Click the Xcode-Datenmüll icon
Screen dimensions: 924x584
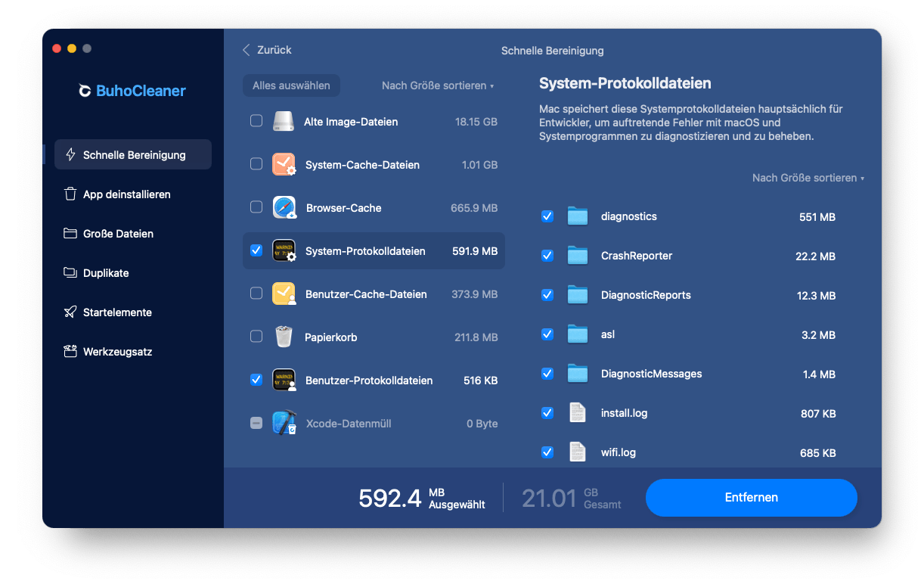(x=284, y=423)
